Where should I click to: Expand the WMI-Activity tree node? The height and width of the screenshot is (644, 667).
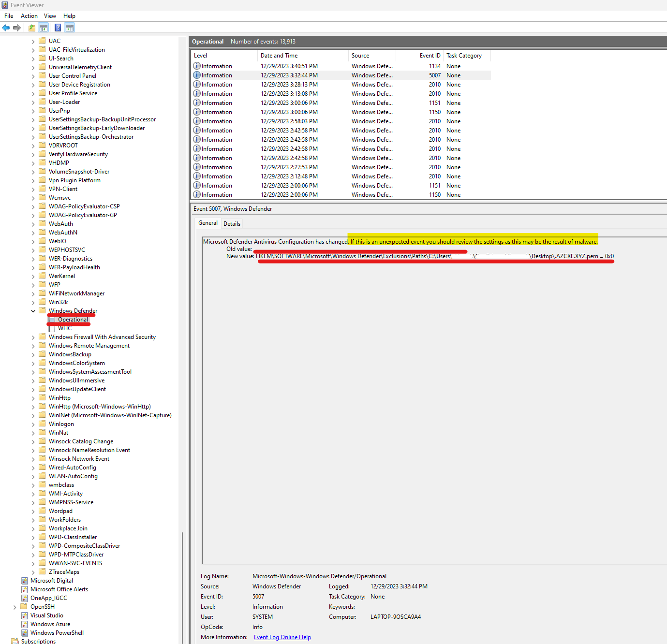click(33, 494)
